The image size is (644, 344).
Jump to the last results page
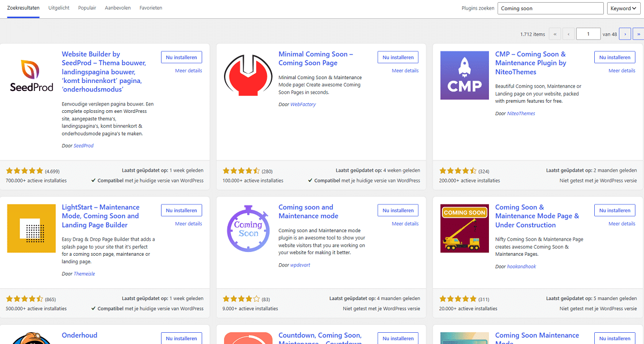coord(639,34)
